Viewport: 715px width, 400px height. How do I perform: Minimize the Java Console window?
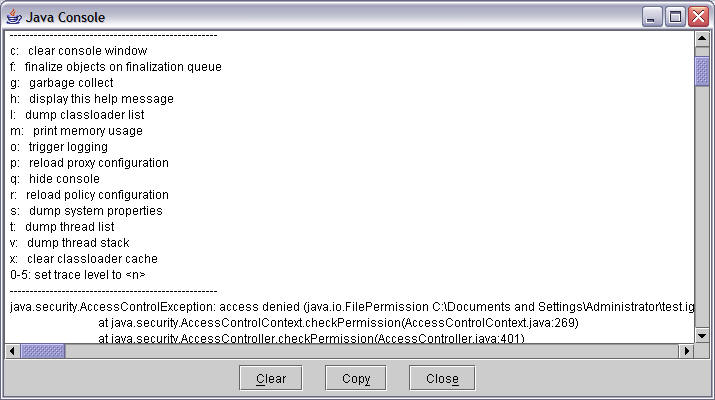pos(652,17)
